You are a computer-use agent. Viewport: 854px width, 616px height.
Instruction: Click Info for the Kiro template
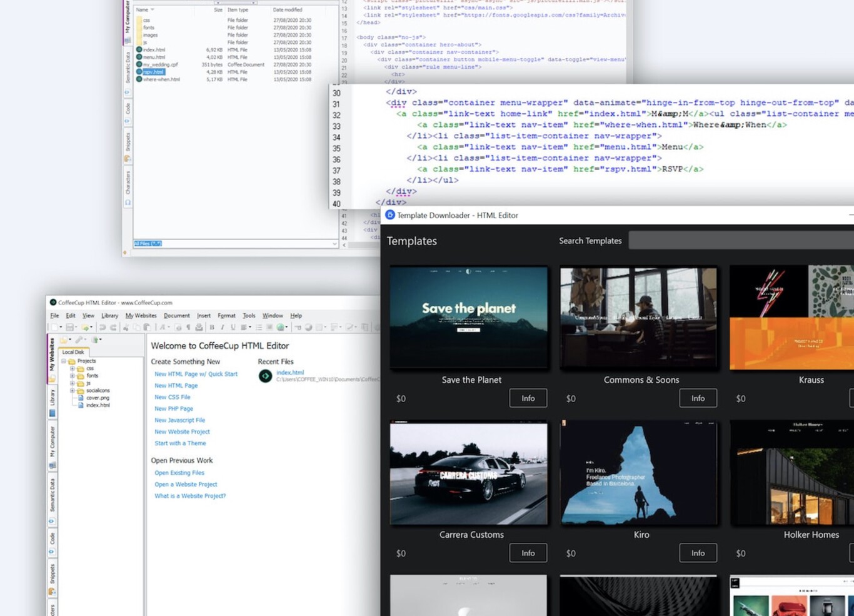[x=698, y=553]
